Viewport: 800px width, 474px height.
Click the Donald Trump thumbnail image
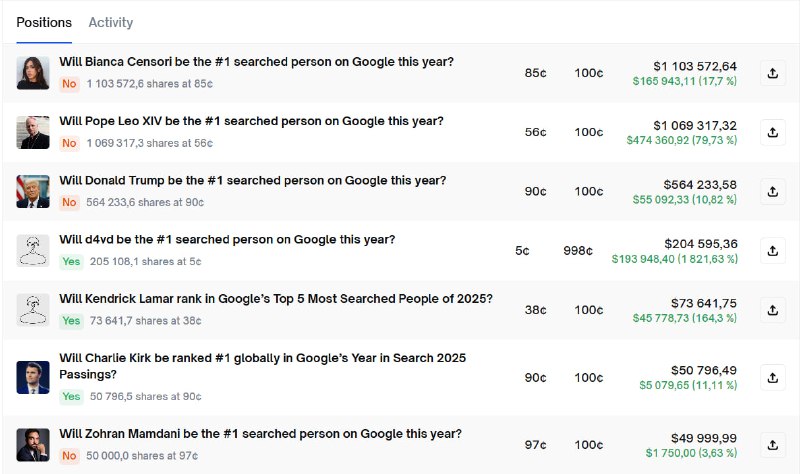point(33,191)
